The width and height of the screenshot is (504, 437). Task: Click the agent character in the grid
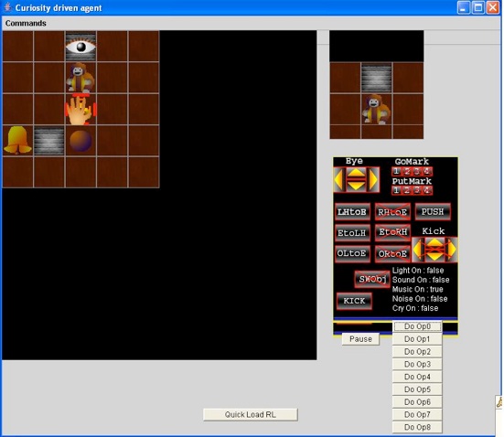(80, 78)
